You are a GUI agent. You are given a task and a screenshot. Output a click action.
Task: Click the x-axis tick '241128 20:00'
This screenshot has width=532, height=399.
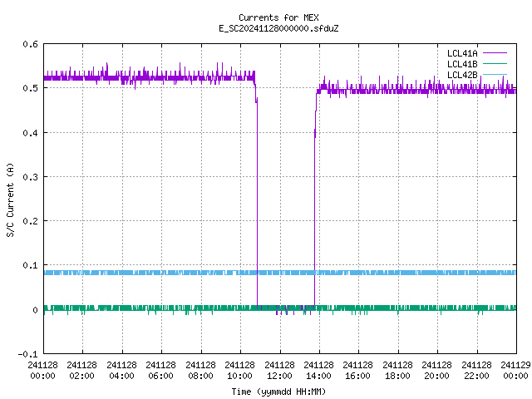tap(436, 370)
